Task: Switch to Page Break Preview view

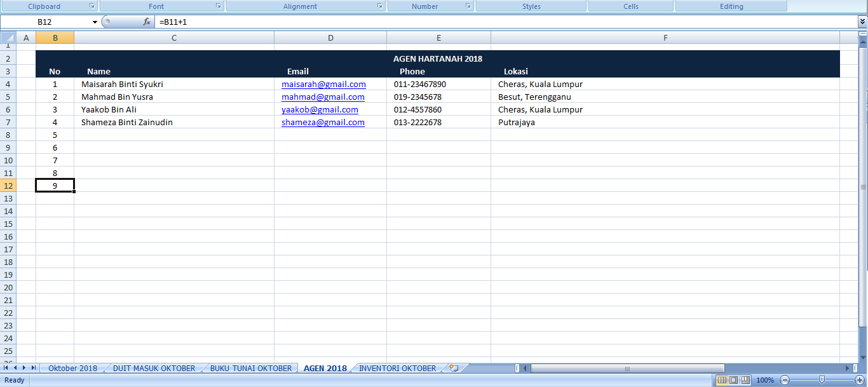Action: point(745,380)
